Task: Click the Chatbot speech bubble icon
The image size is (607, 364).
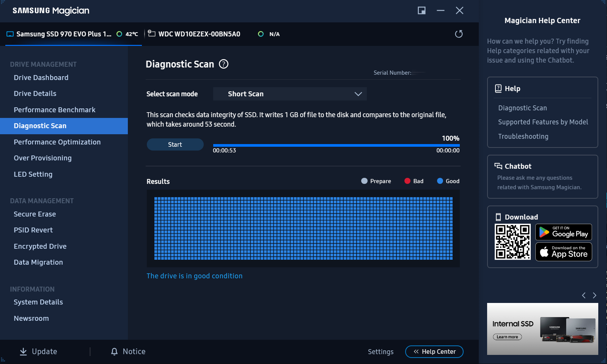Action: click(x=498, y=166)
